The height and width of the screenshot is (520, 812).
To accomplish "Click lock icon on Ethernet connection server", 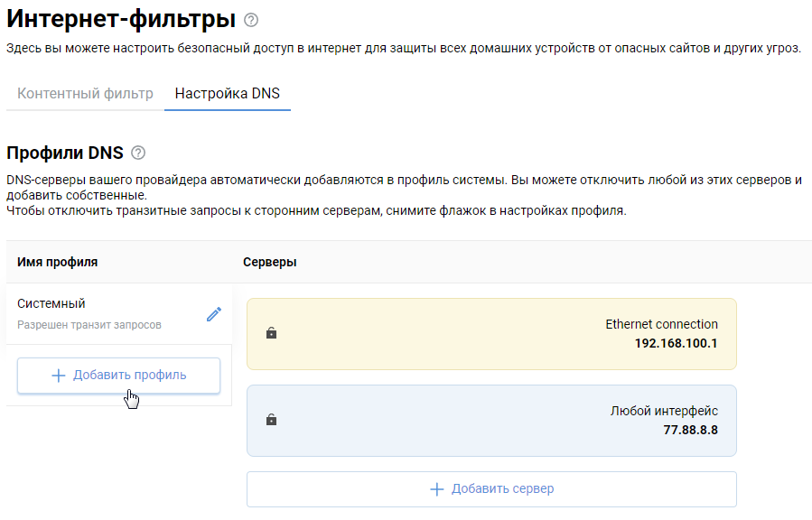I will (x=272, y=333).
